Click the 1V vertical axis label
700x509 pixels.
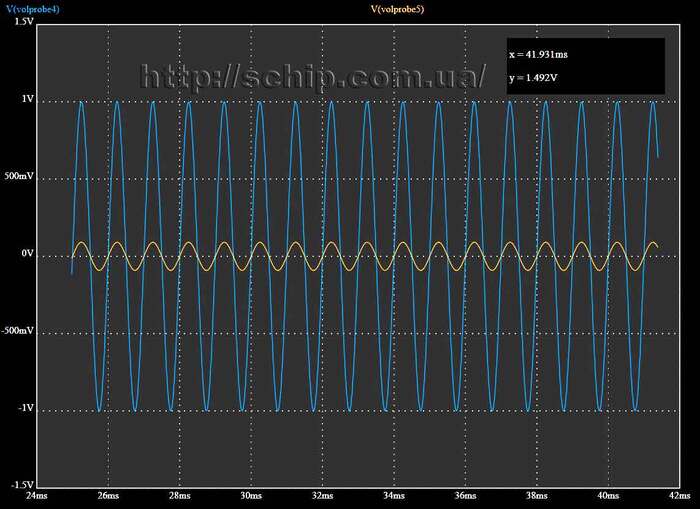click(27, 100)
